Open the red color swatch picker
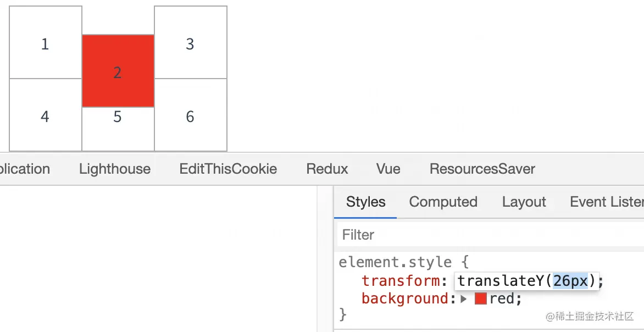 pyautogui.click(x=481, y=299)
